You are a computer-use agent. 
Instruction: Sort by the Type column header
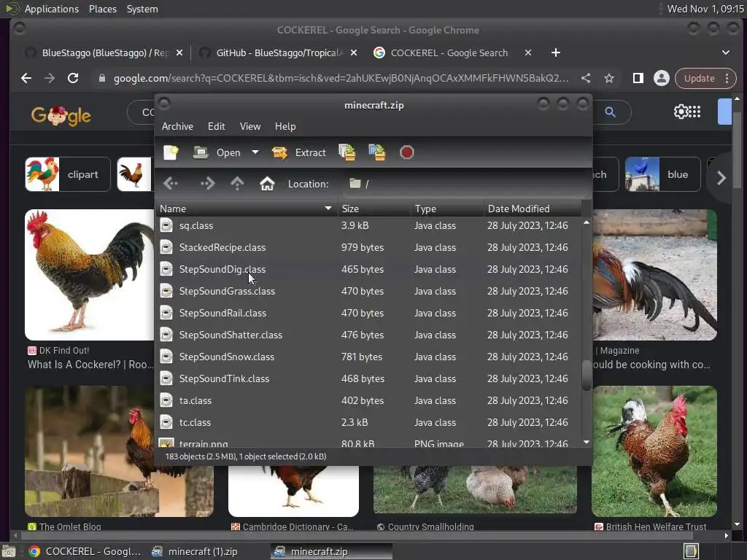pos(447,209)
